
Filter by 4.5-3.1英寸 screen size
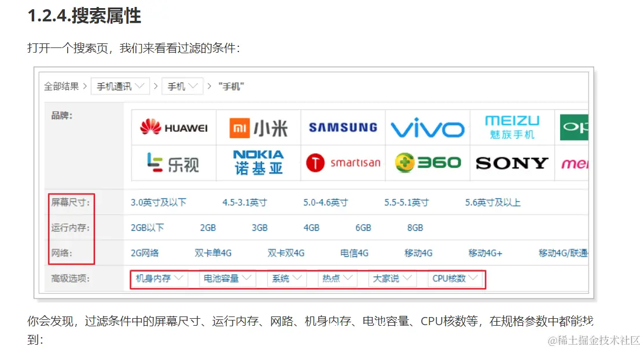pyautogui.click(x=244, y=202)
